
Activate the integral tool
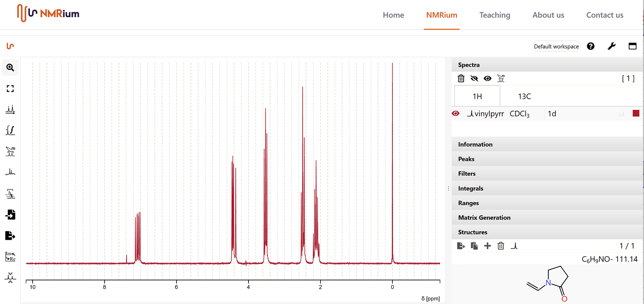point(10,131)
